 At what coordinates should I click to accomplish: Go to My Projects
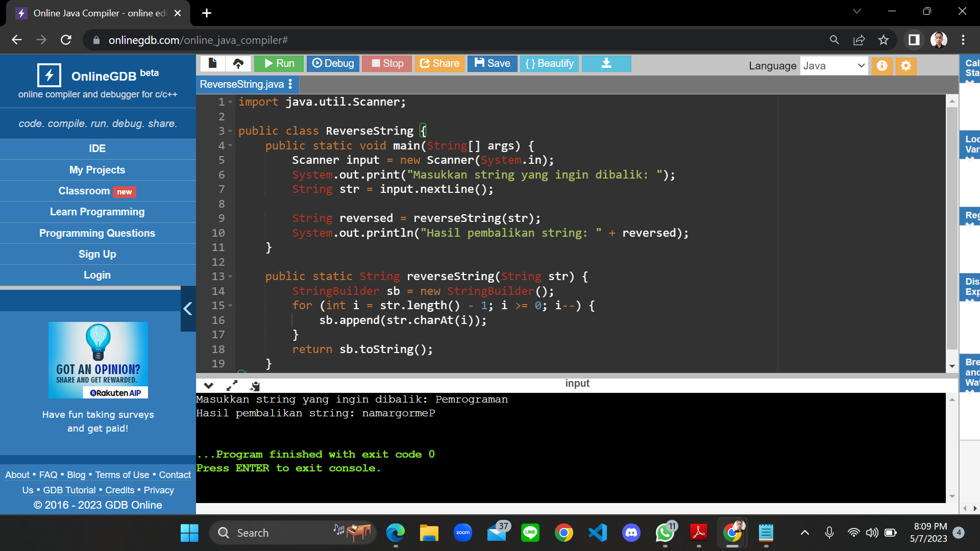click(97, 170)
